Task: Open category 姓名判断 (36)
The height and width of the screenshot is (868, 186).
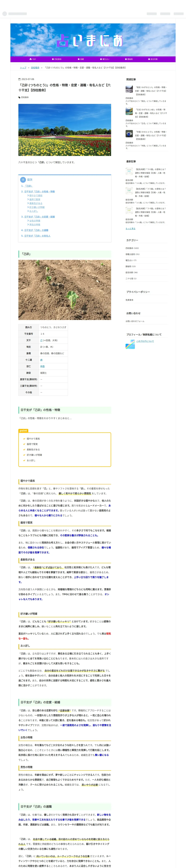Action: [132, 273]
